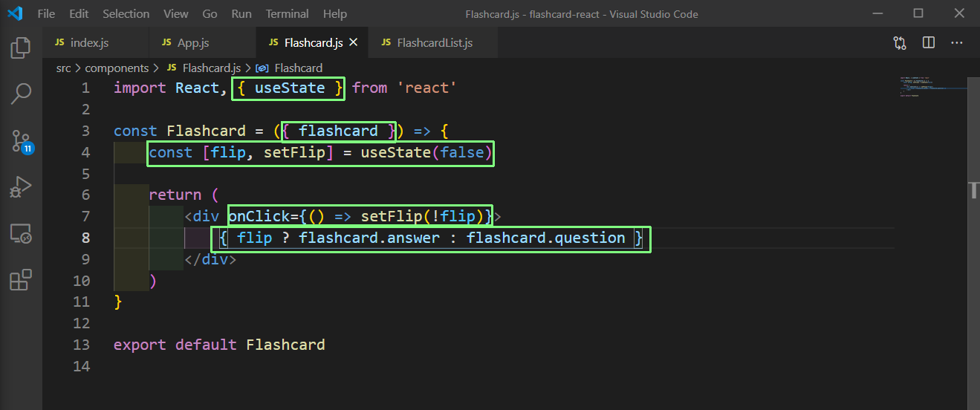The width and height of the screenshot is (980, 410).
Task: Open Source Control view with 11 badge
Action: [22, 140]
